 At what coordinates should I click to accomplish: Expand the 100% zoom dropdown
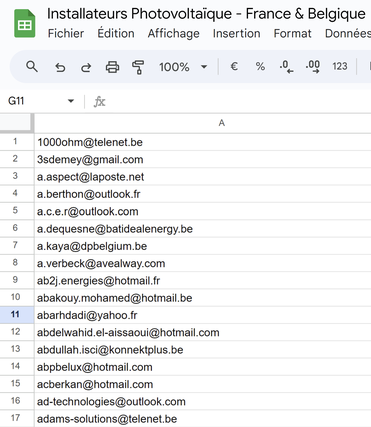pyautogui.click(x=183, y=67)
